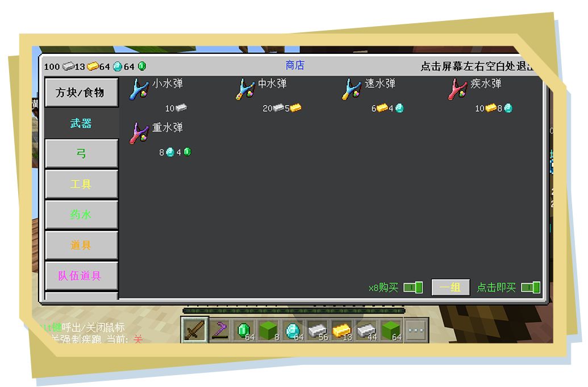588x387 pixels.
Task: Select the purple tool in the hotbar
Action: pos(220,330)
